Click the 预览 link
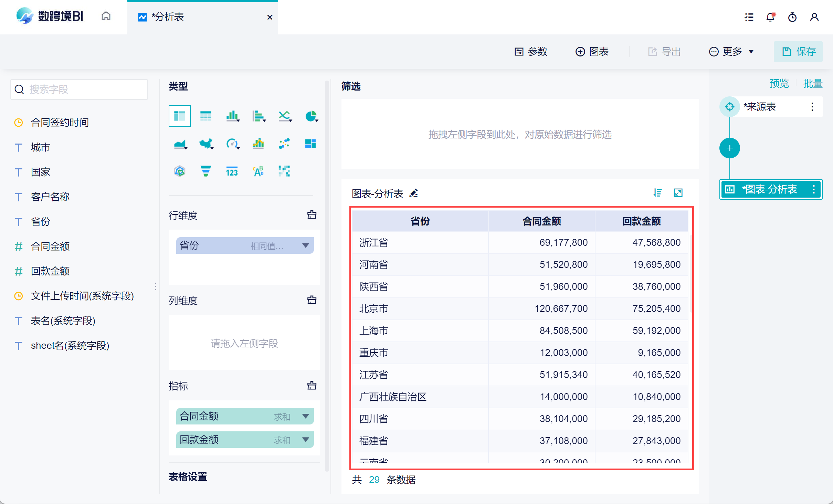 coord(779,84)
